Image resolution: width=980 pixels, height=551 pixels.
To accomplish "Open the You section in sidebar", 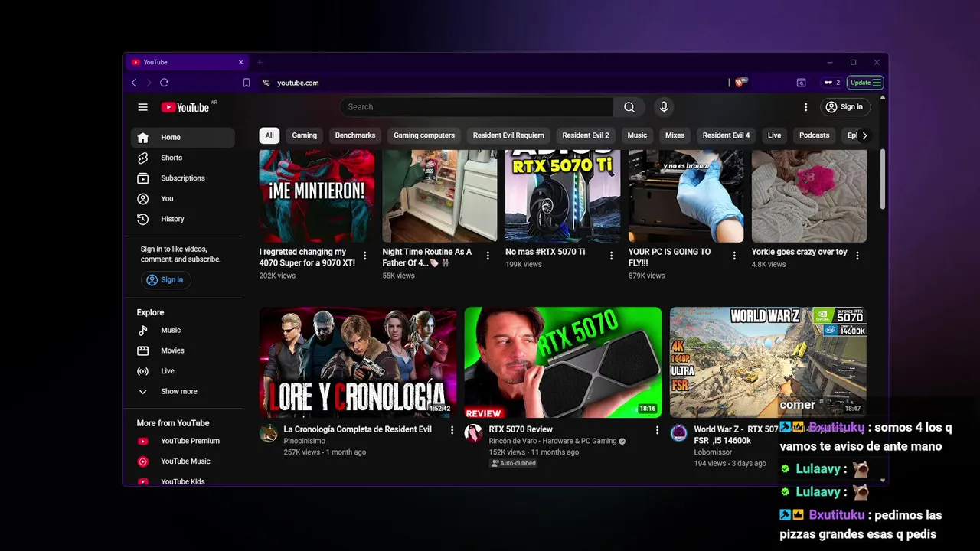I will point(183,198).
